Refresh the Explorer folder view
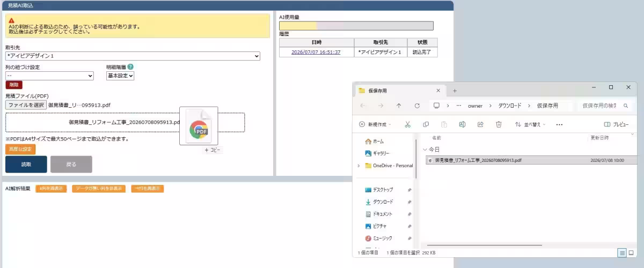 [417, 106]
